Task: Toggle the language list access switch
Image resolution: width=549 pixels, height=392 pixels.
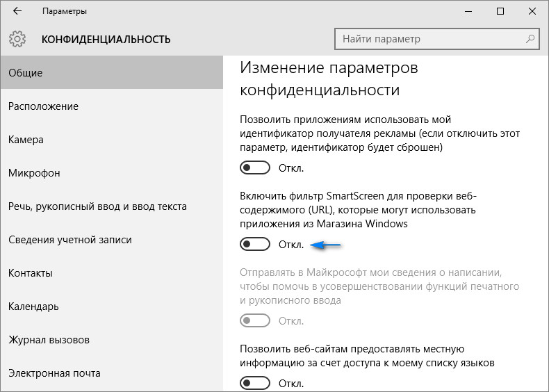Action: (255, 383)
